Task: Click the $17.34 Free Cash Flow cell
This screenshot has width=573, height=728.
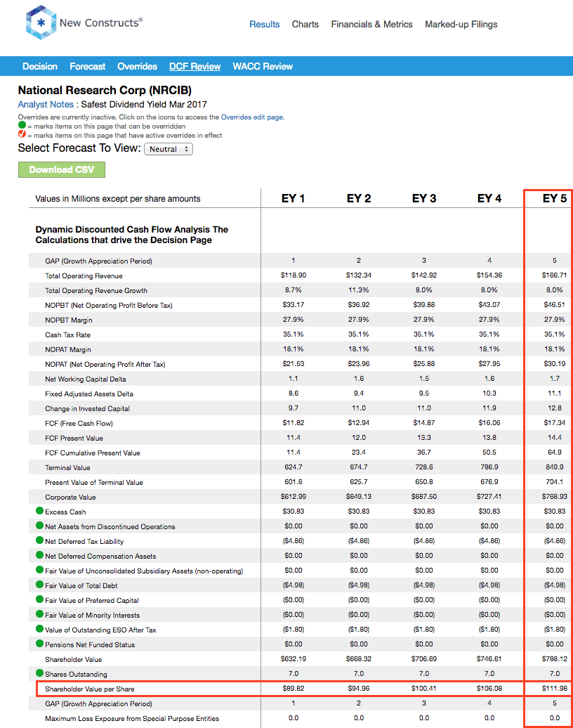Action: point(555,422)
